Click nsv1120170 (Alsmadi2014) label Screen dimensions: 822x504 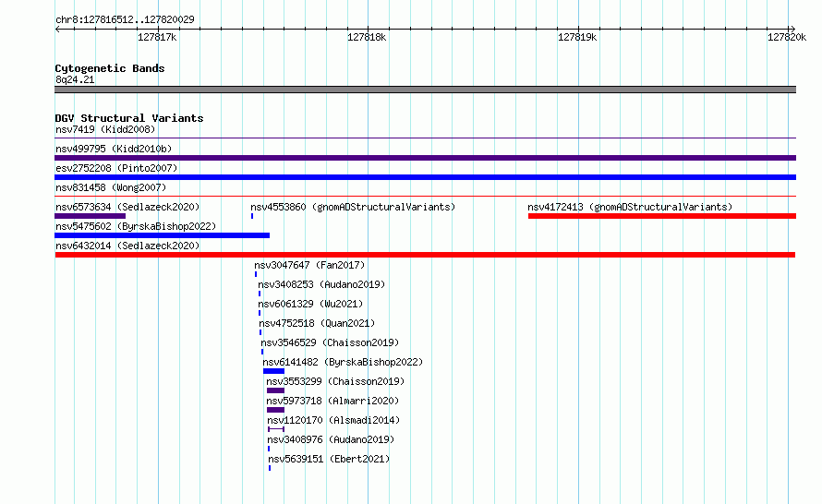coord(333,420)
